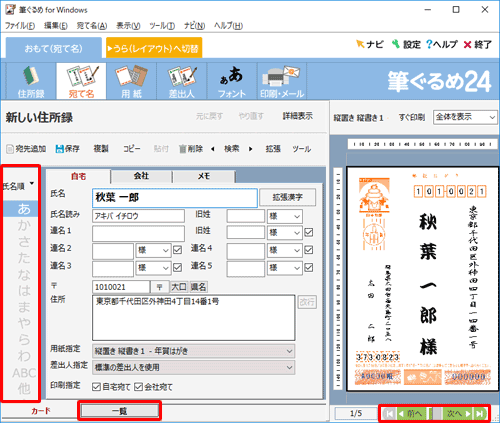
Task: Click the 大口 button beside postal code
Action: (x=179, y=287)
